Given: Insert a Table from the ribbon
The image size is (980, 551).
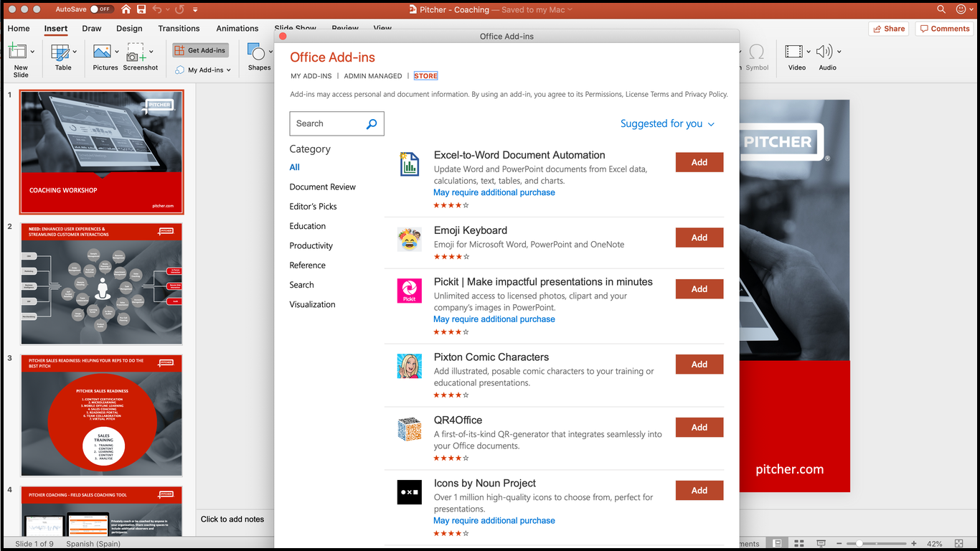Looking at the screenshot, I should tap(60, 52).
